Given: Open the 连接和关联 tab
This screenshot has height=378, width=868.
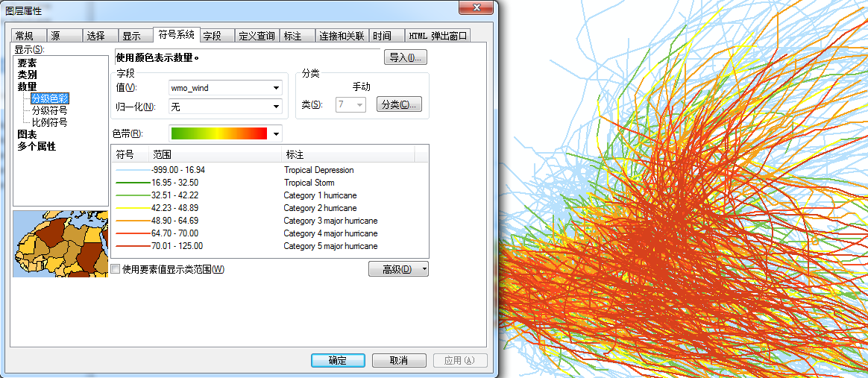Looking at the screenshot, I should coord(342,36).
